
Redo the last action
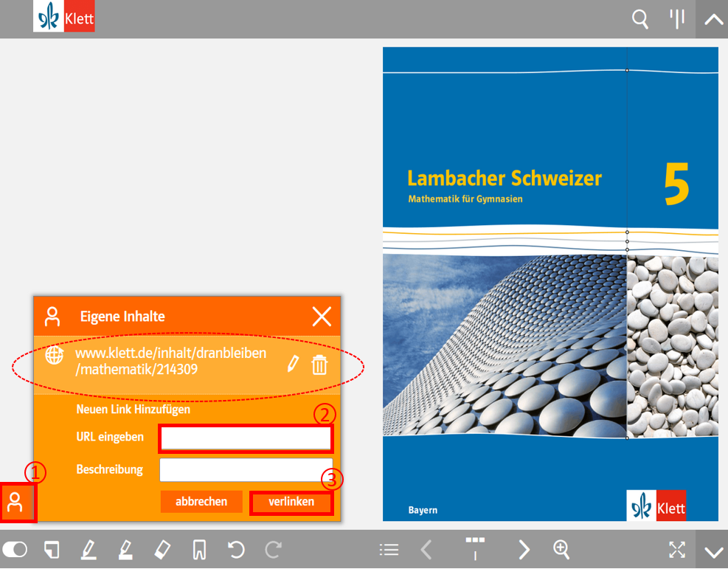tap(273, 550)
